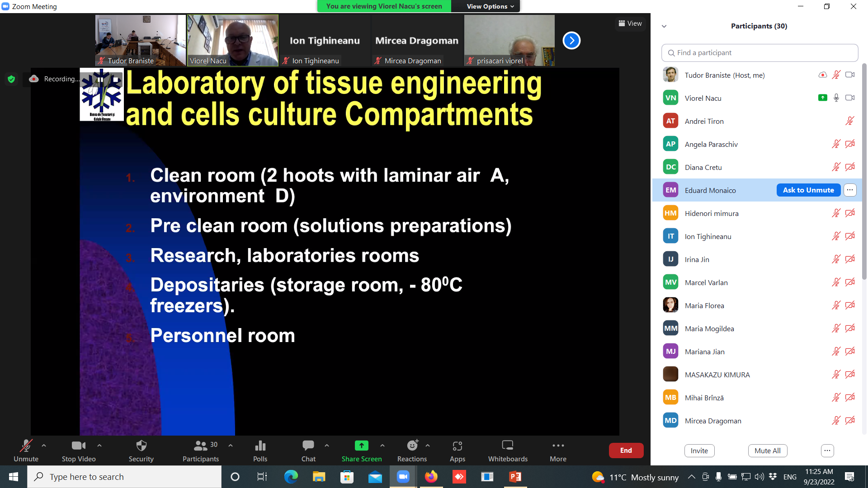Unmute microphone in Zoom toolbar

click(x=26, y=450)
